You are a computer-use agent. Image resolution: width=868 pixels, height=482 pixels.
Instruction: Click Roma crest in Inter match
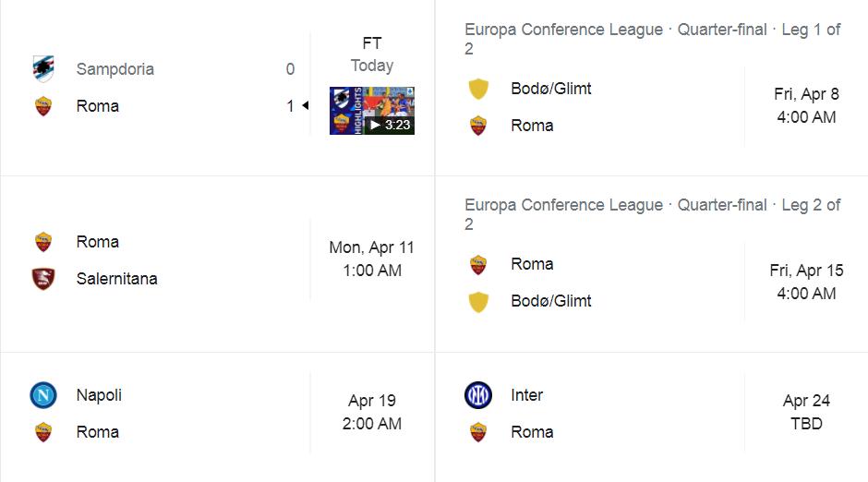pyautogui.click(x=478, y=431)
